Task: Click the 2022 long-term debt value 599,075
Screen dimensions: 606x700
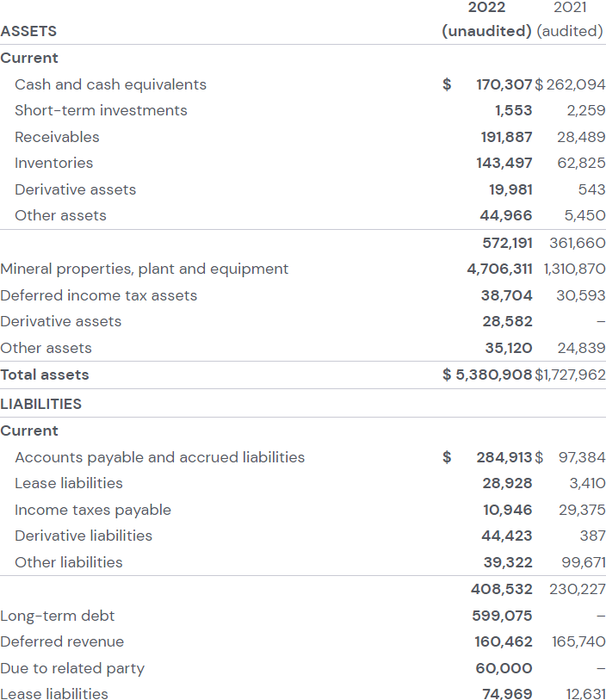Action: coord(502,616)
